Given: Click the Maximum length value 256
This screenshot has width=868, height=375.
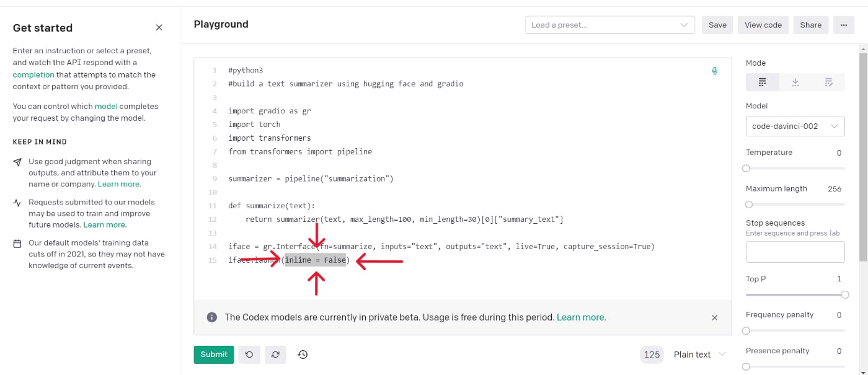Looking at the screenshot, I should coord(835,188).
